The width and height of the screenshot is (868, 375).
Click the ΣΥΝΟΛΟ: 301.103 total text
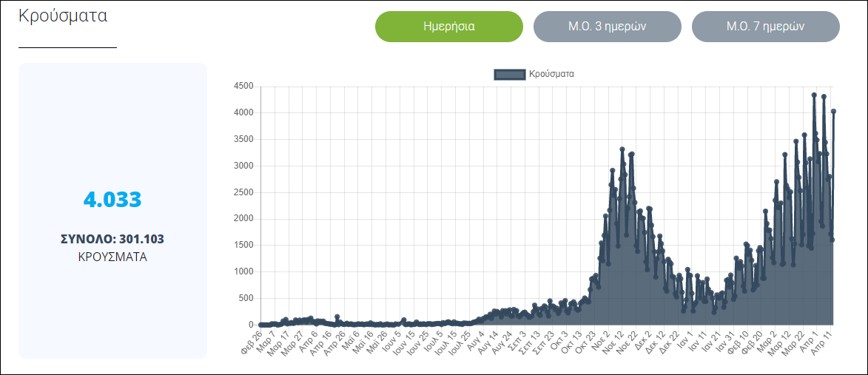click(112, 239)
